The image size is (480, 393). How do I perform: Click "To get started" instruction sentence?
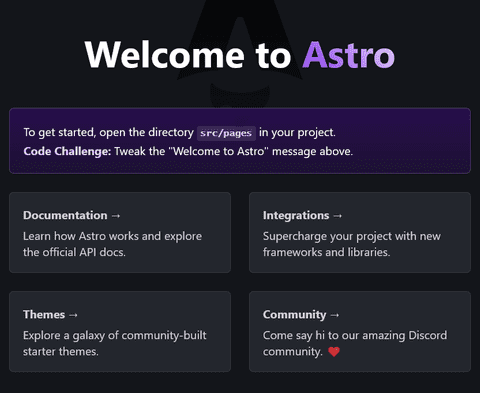coord(179,133)
